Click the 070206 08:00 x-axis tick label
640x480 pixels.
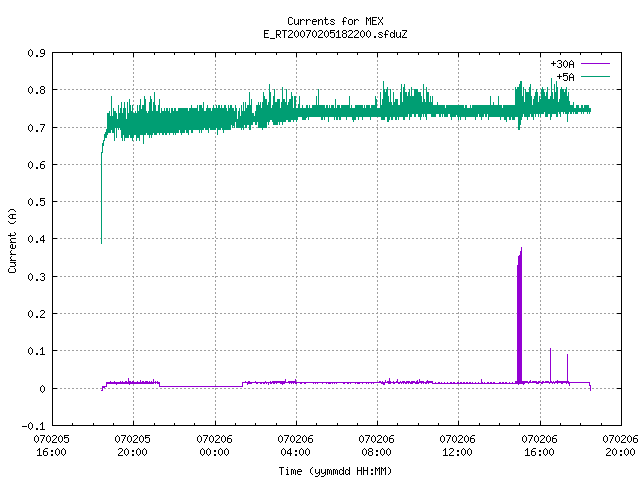point(377,445)
